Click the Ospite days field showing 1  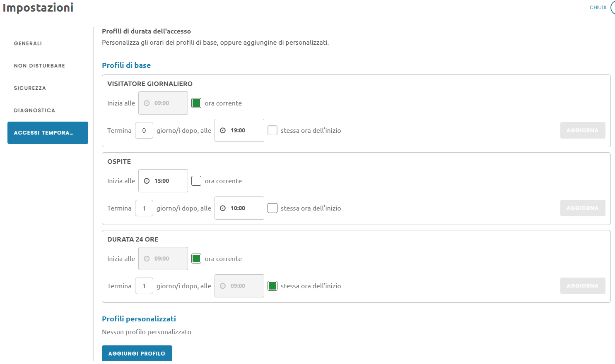[144, 208]
